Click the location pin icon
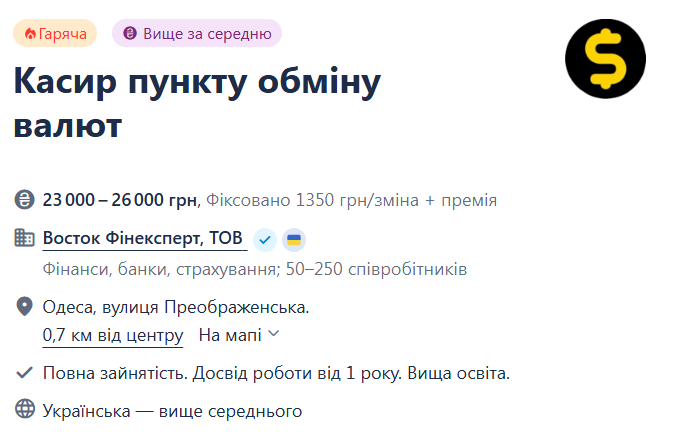 coord(24,307)
